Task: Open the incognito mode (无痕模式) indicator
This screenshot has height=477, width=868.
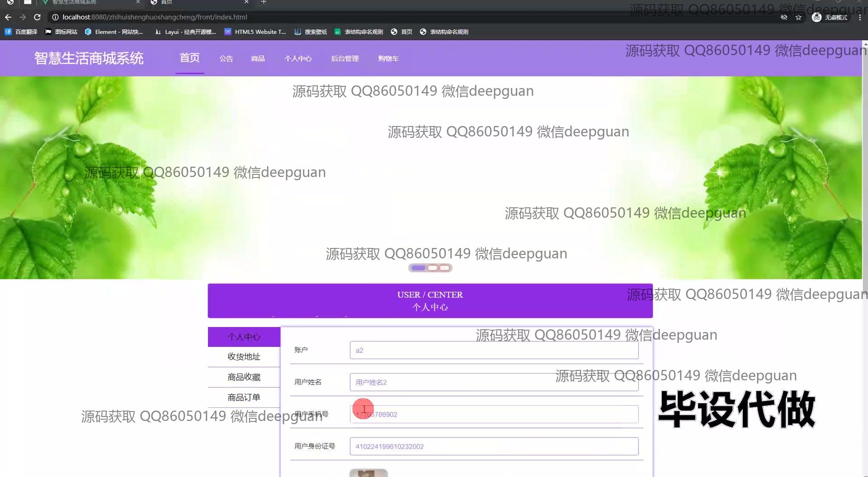Action: pyautogui.click(x=830, y=17)
